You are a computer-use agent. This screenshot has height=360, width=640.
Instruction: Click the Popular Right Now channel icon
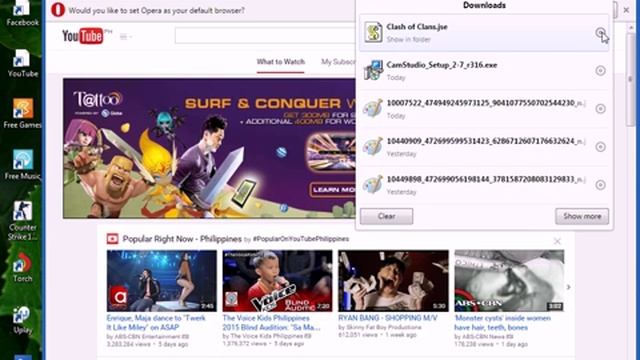click(112, 239)
